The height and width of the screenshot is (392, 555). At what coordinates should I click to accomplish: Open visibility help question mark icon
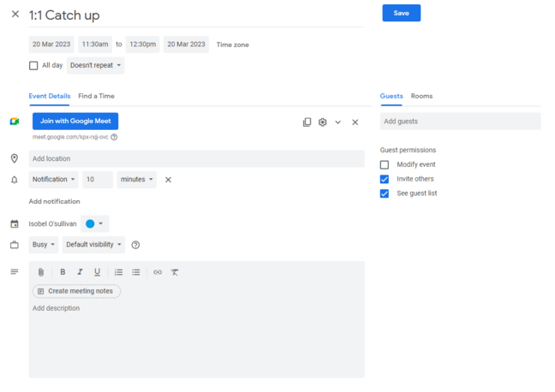click(135, 245)
